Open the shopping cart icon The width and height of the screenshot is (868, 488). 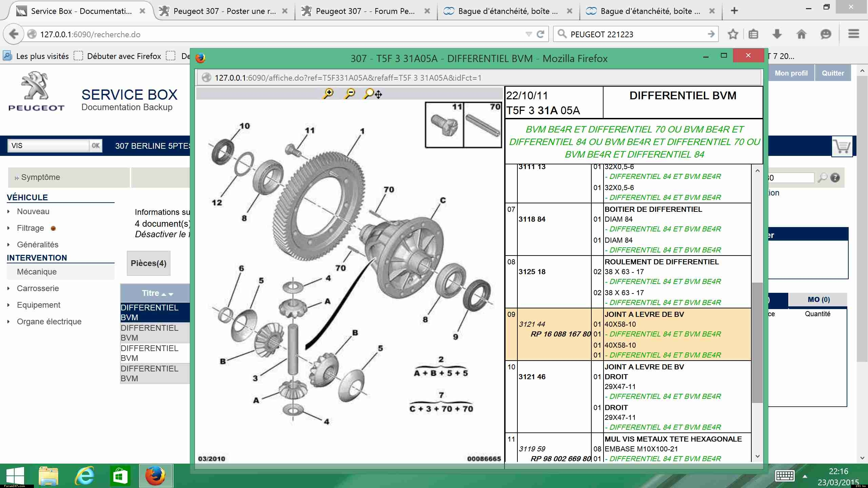click(842, 146)
